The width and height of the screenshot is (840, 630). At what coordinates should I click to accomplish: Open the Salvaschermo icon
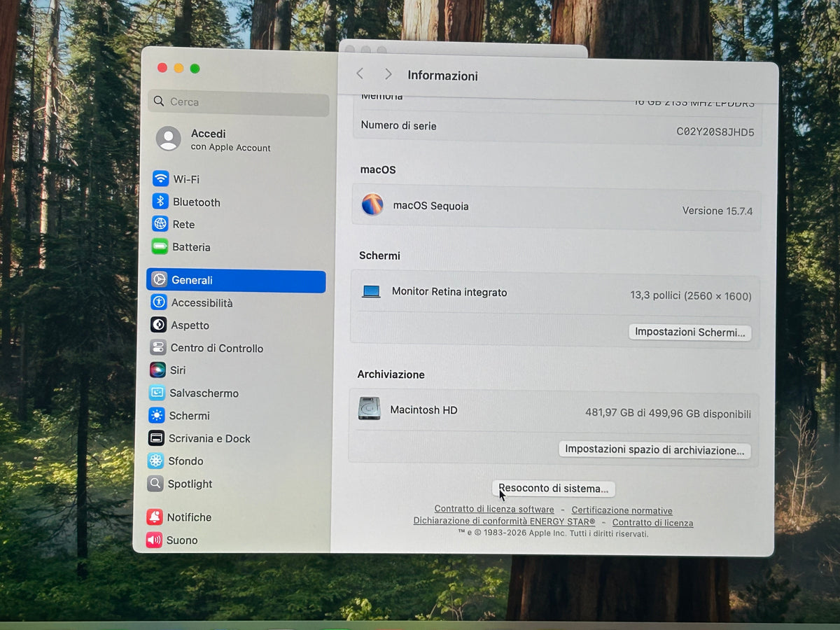pos(157,393)
